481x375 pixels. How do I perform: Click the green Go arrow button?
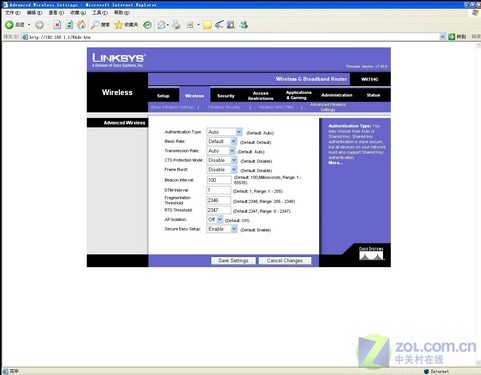(x=452, y=37)
